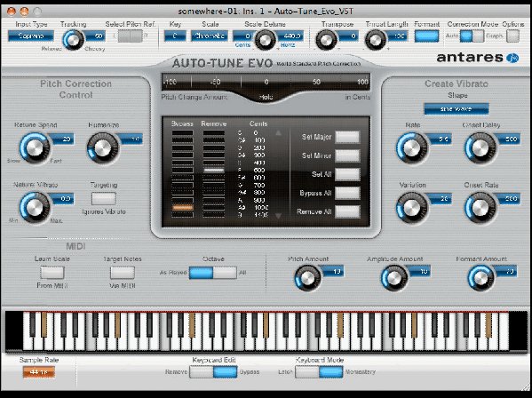The image size is (532, 398).
Task: Click the Onset Delay knob
Action: pyautogui.click(x=480, y=148)
